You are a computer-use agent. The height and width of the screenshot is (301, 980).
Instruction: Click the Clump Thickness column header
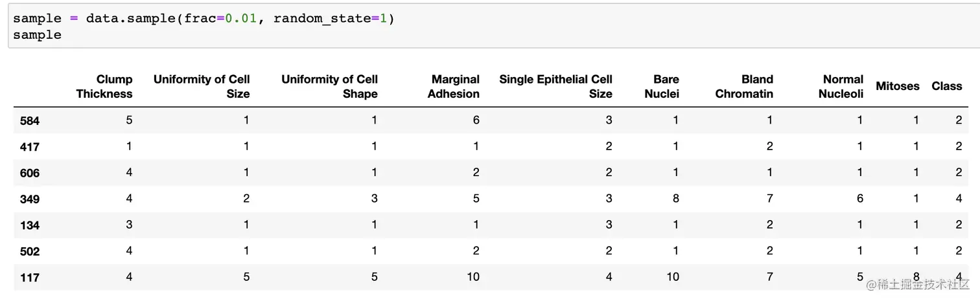tap(104, 86)
